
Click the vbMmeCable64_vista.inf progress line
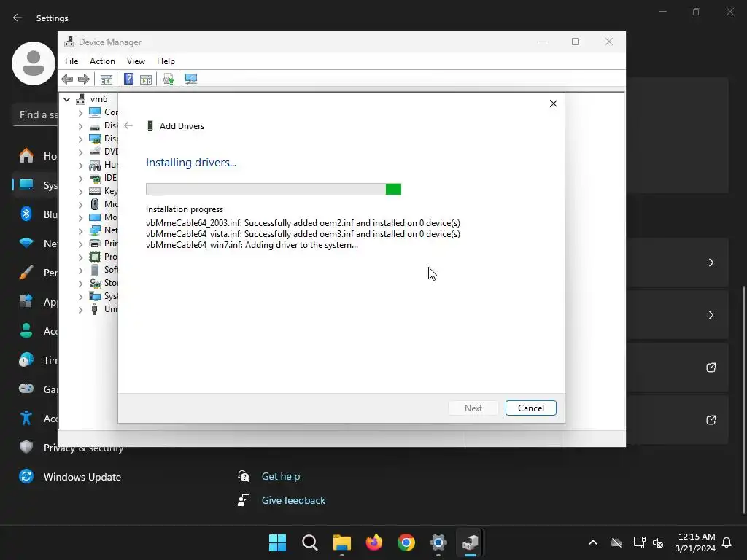pos(303,234)
